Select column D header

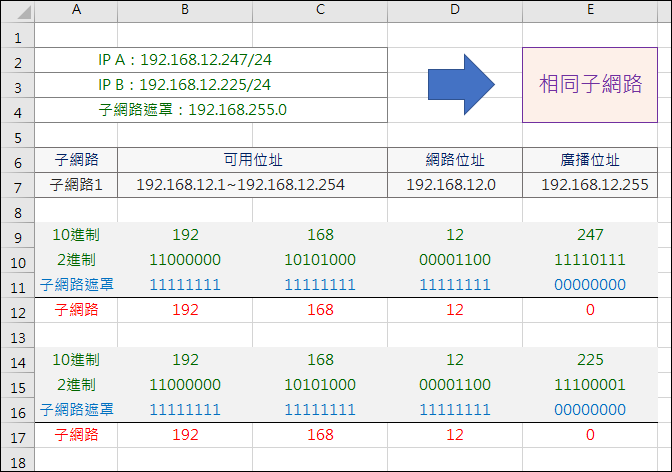[455, 11]
